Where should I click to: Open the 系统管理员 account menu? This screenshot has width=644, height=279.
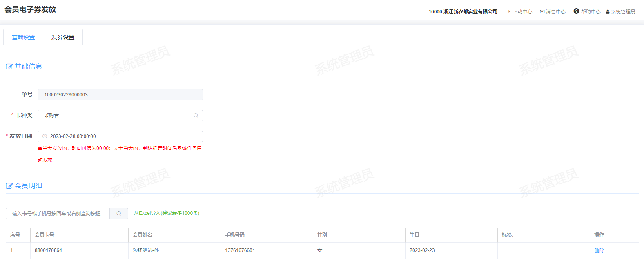(623, 12)
